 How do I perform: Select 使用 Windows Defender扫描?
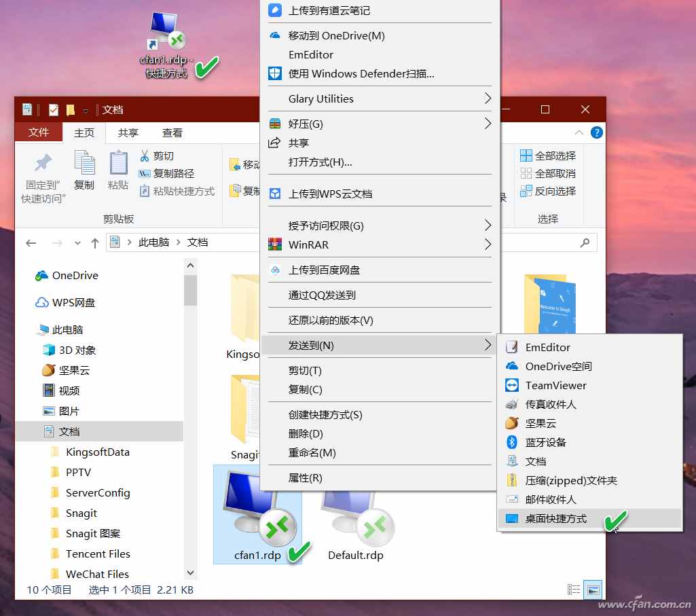click(380, 74)
